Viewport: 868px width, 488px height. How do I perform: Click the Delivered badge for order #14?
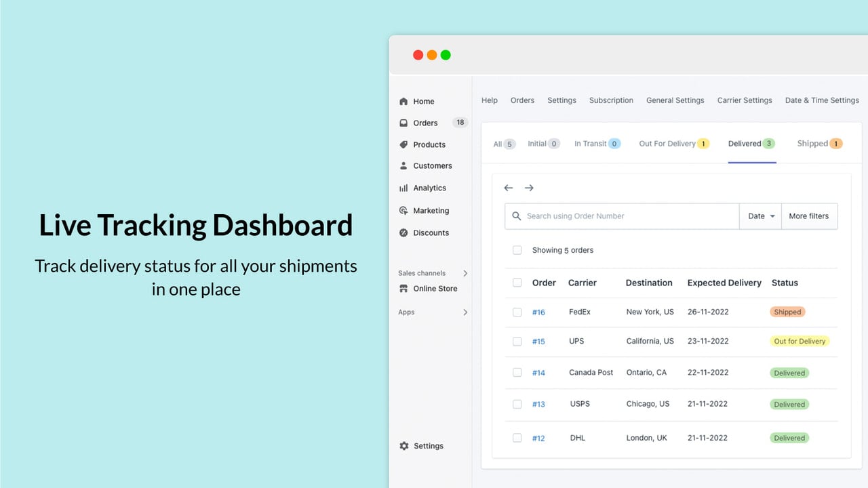point(789,373)
